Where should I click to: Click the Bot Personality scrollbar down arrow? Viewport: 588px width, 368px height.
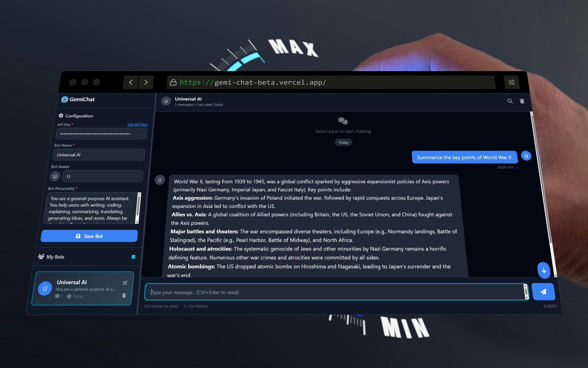[x=137, y=222]
